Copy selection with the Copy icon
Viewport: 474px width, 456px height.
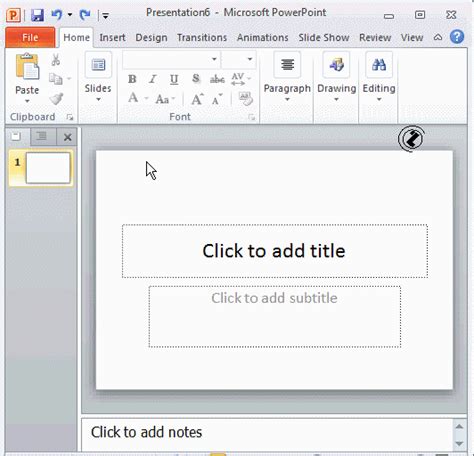coord(56,79)
